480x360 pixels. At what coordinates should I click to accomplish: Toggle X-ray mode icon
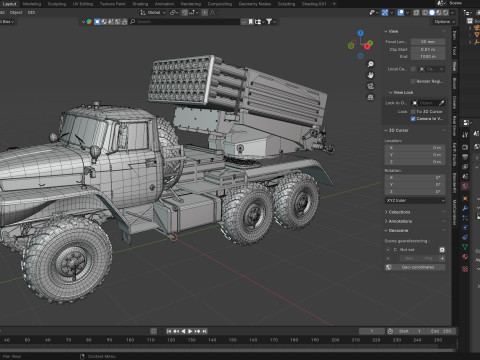click(x=416, y=13)
